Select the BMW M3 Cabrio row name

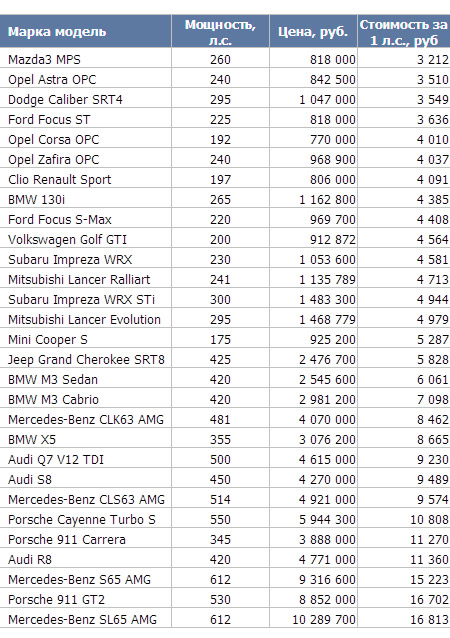click(x=53, y=399)
